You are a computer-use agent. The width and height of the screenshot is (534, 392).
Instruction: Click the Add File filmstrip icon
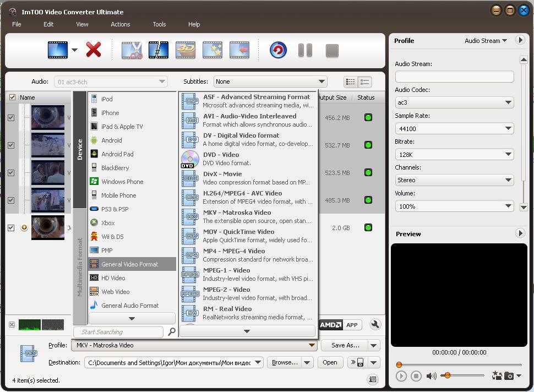(x=58, y=50)
